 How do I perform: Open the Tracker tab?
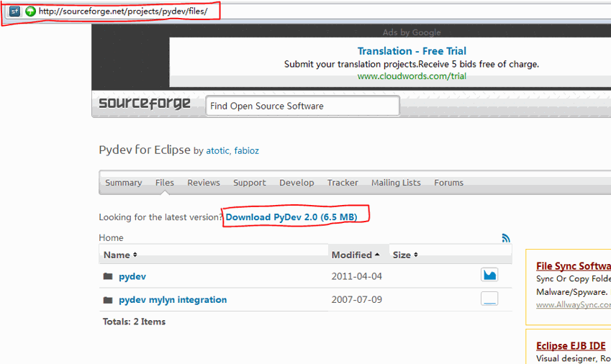343,183
